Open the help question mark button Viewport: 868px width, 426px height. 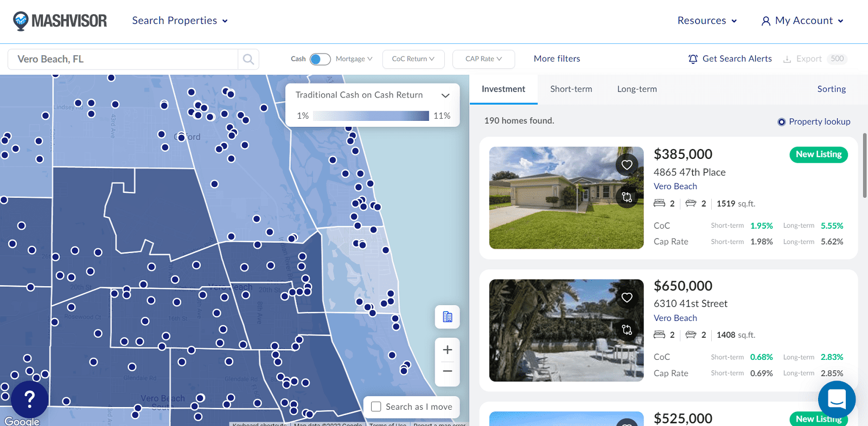click(30, 400)
